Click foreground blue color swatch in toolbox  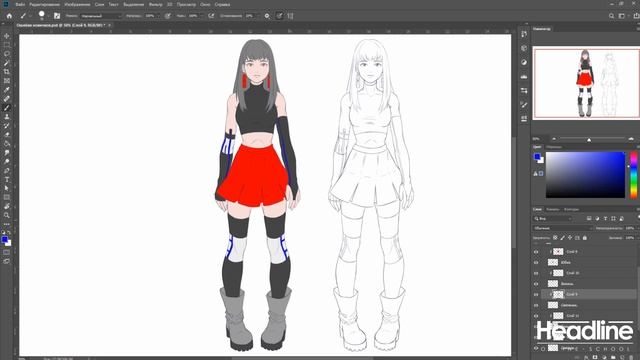pos(4,240)
